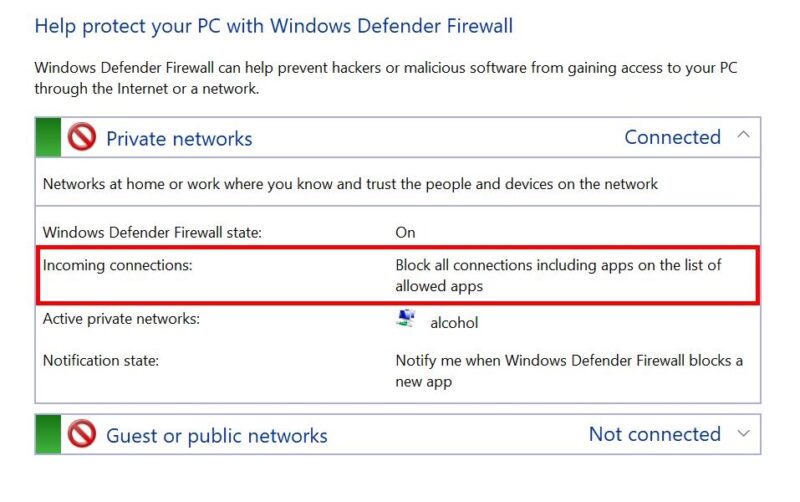Click the green bar of Guest or public networks
The height and width of the screenshot is (502, 800).
[47, 435]
